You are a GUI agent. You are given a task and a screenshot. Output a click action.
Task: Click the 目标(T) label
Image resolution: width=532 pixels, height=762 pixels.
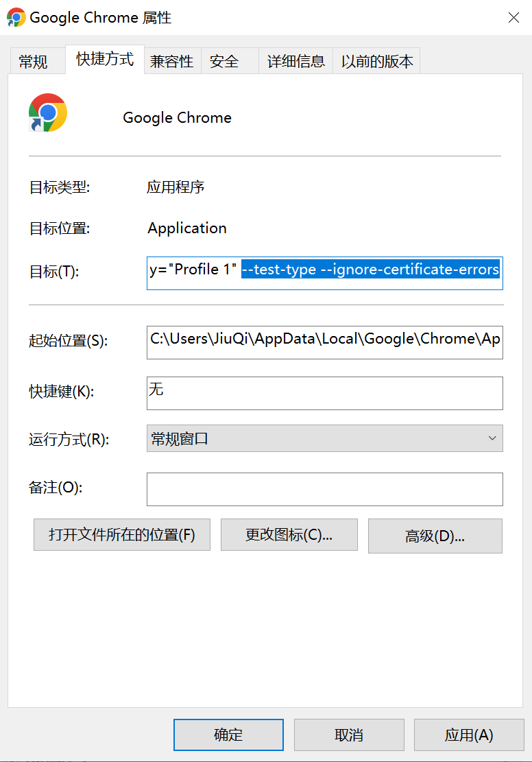pyautogui.click(x=54, y=272)
